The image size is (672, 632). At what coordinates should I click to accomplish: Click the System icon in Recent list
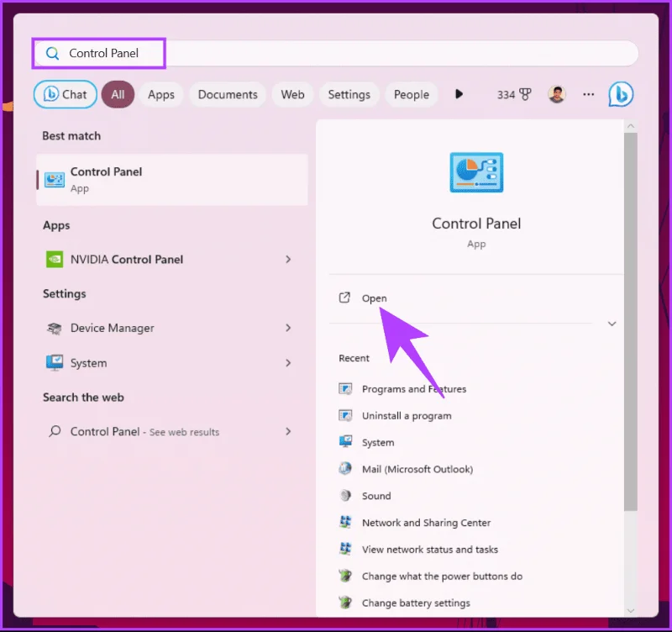coord(345,441)
